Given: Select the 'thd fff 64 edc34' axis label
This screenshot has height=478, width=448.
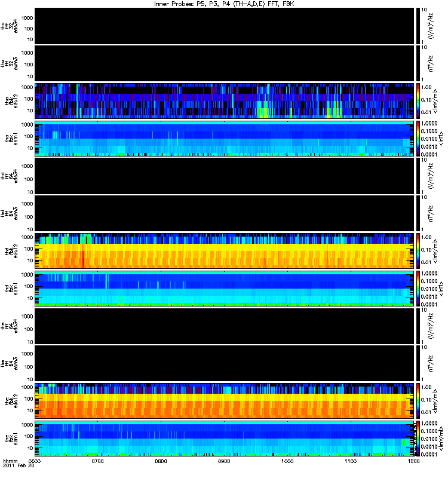Looking at the screenshot, I should 9,176.
